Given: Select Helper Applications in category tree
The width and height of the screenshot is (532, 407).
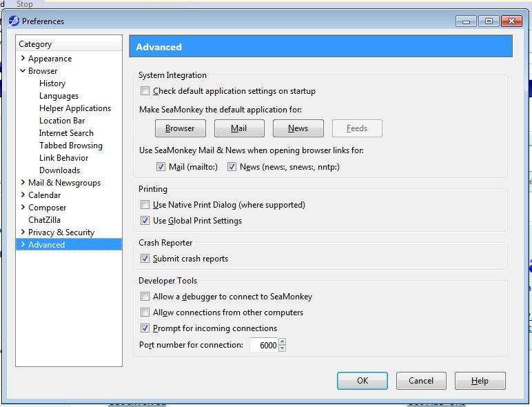Looking at the screenshot, I should pyautogui.click(x=75, y=108).
